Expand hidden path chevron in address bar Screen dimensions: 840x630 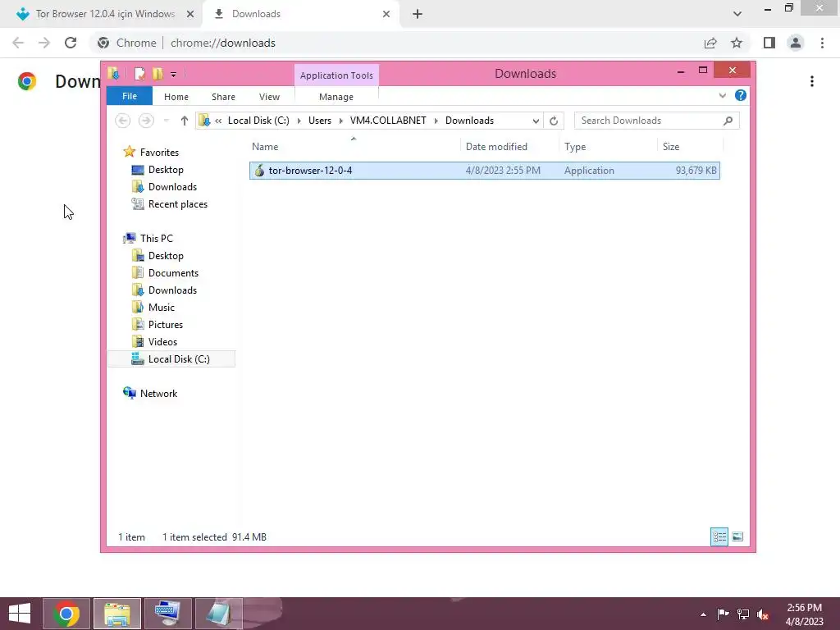tap(218, 121)
